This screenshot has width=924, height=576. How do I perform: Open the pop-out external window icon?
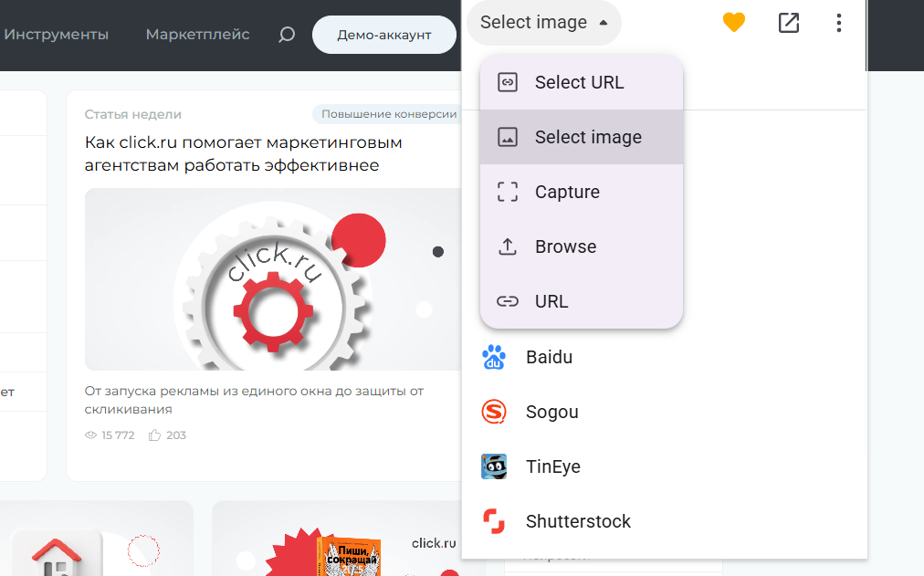click(x=788, y=23)
